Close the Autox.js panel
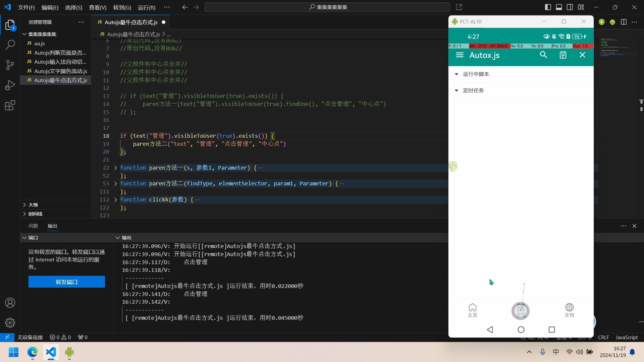The width and height of the screenshot is (644, 362). [x=582, y=55]
